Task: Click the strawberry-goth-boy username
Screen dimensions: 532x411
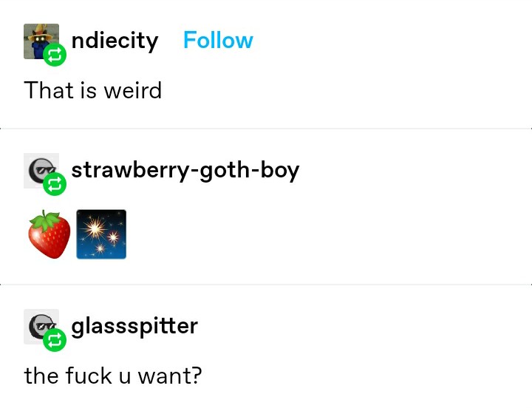Action: tap(185, 170)
